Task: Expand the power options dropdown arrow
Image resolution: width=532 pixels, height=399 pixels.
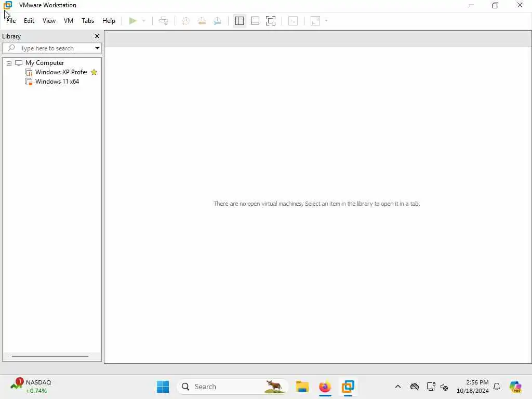Action: pyautogui.click(x=144, y=21)
